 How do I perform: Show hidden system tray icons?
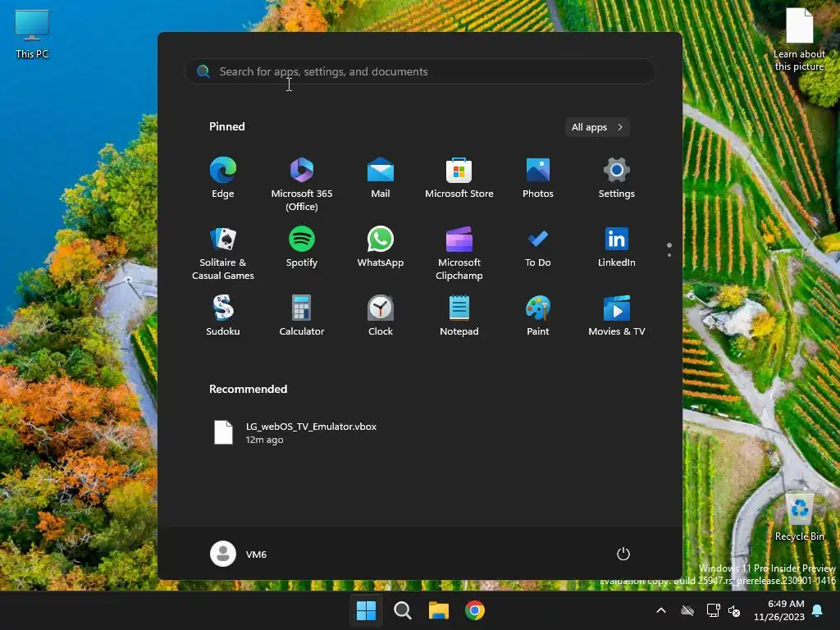tap(661, 610)
